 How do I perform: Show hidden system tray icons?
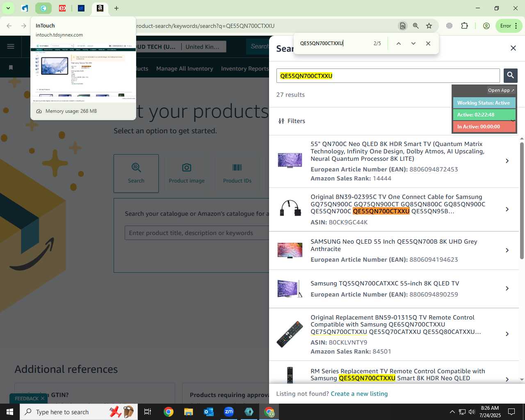(x=452, y=412)
